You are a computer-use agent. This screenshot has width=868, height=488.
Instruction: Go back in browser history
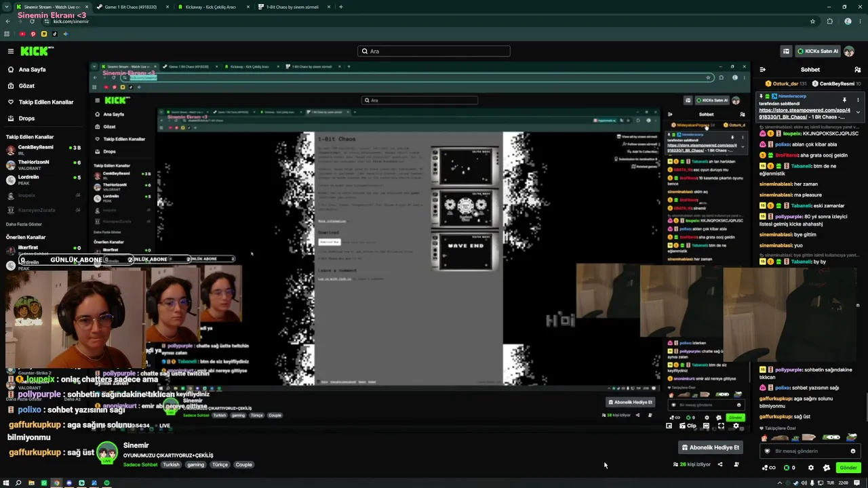(x=7, y=21)
